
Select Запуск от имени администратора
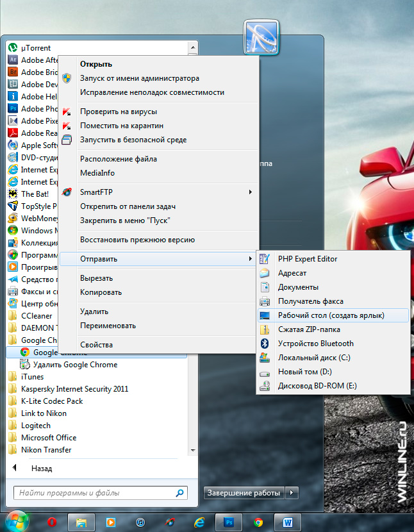159,78
